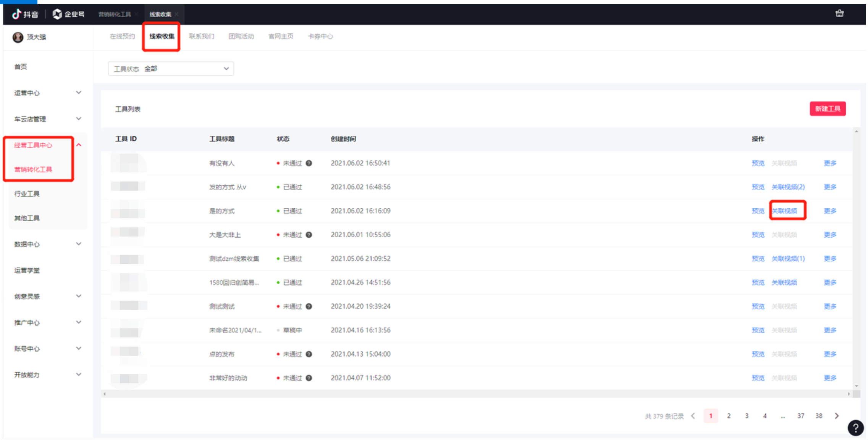Select 营销转化工具 in sidebar

[x=33, y=169]
